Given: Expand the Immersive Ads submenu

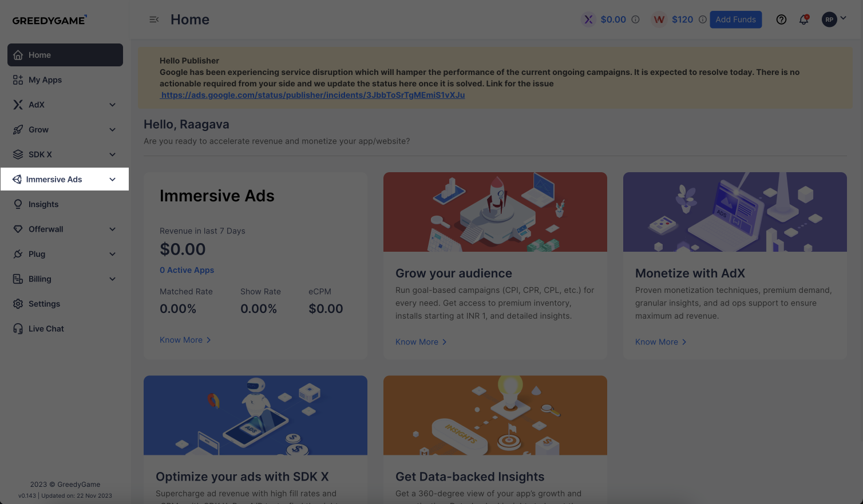Looking at the screenshot, I should click(x=112, y=180).
